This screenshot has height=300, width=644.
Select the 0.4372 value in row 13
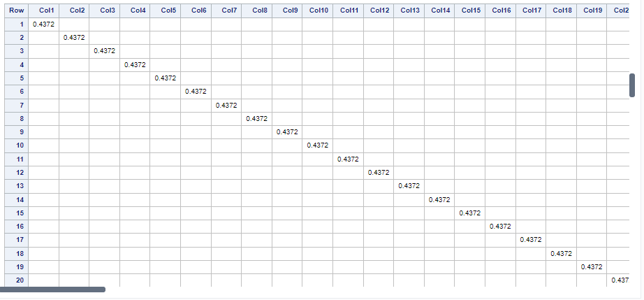[409, 186]
